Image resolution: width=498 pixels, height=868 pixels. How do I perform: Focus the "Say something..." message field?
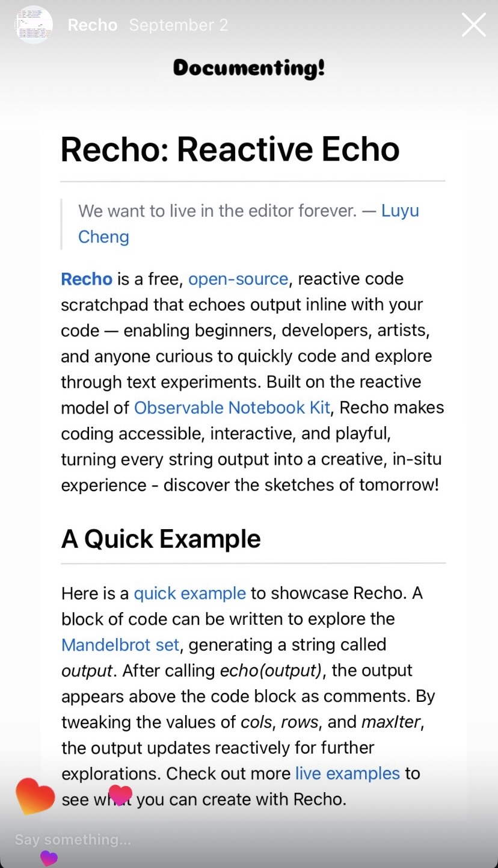click(x=73, y=839)
